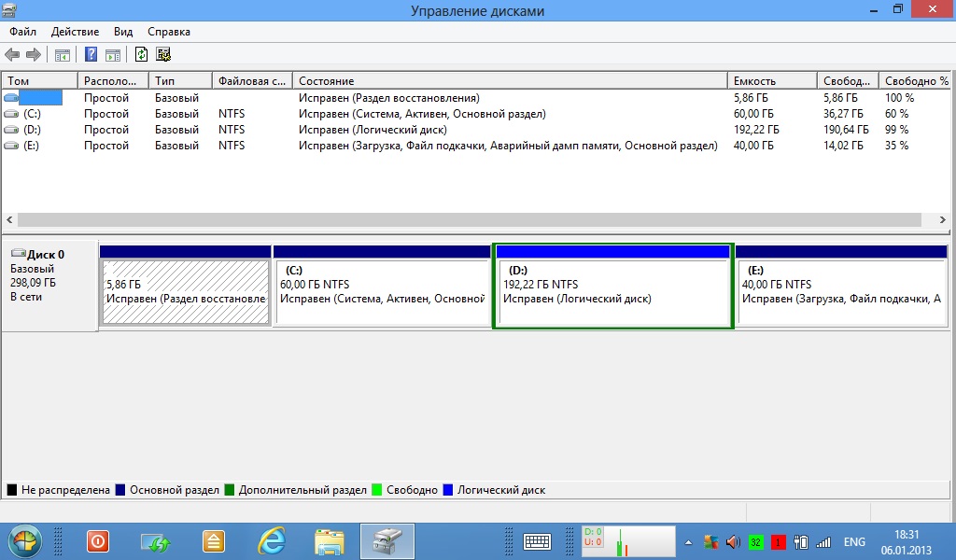Open the Вид menu

pos(123,32)
